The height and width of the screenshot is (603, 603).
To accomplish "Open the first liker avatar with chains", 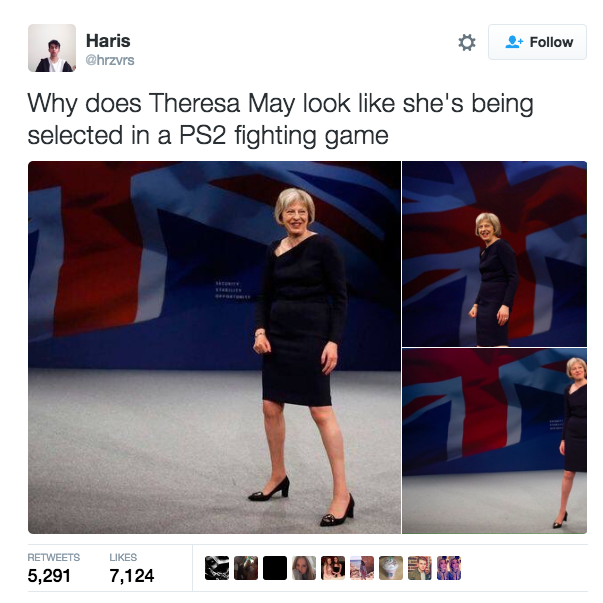I will (x=217, y=568).
